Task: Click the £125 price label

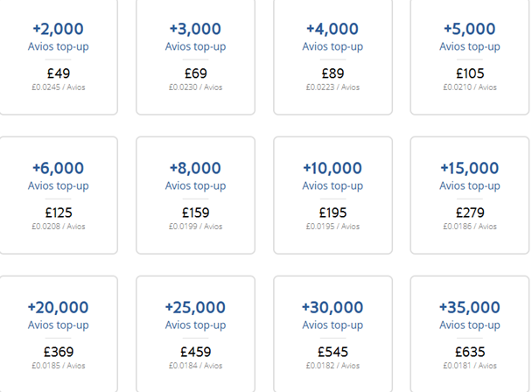Action: [x=59, y=213]
